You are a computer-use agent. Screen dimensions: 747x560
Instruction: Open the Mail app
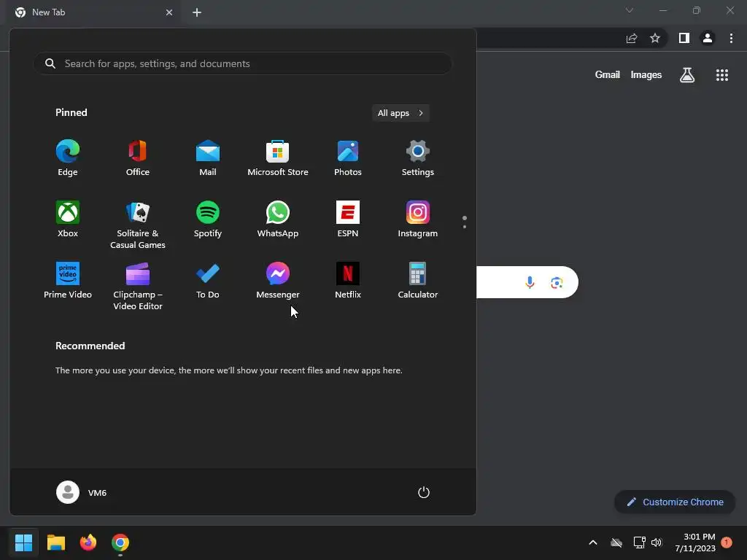pyautogui.click(x=208, y=158)
